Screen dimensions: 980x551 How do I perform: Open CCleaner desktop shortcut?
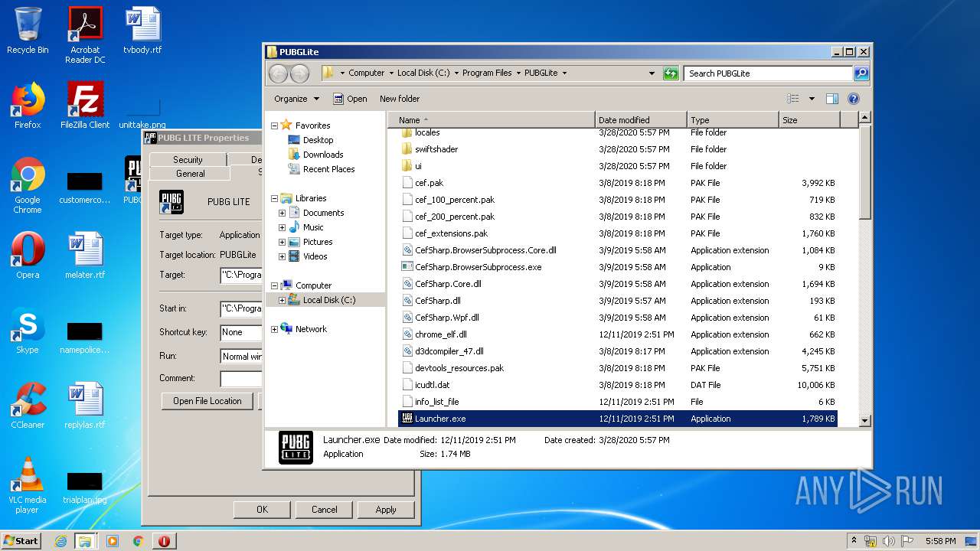pos(28,406)
